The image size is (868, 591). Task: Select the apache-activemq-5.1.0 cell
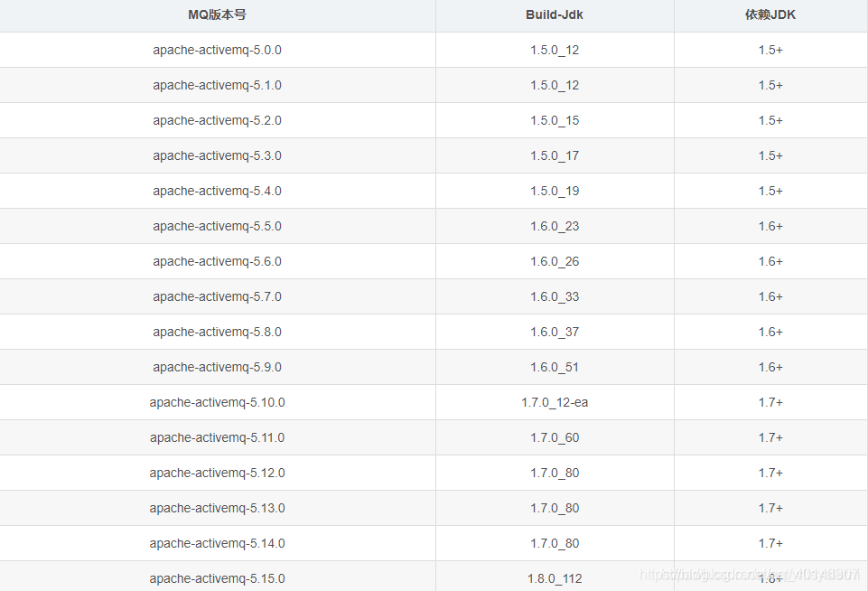point(217,85)
